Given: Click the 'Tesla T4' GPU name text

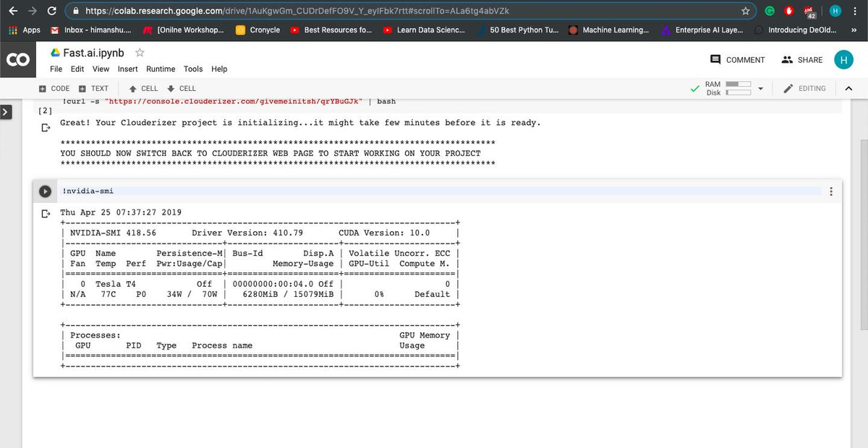Looking at the screenshot, I should coord(116,284).
